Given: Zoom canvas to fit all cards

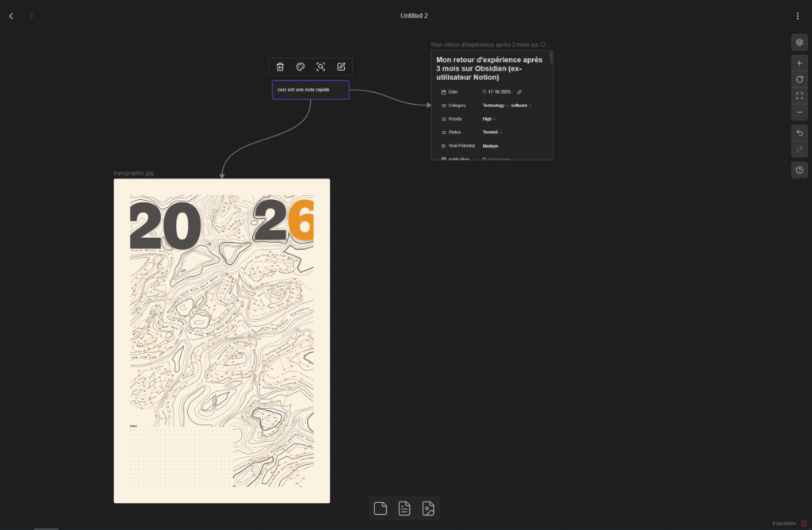Looking at the screenshot, I should (799, 96).
